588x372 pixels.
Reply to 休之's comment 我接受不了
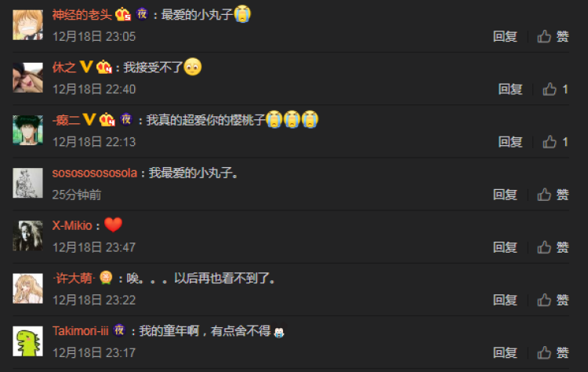point(510,89)
